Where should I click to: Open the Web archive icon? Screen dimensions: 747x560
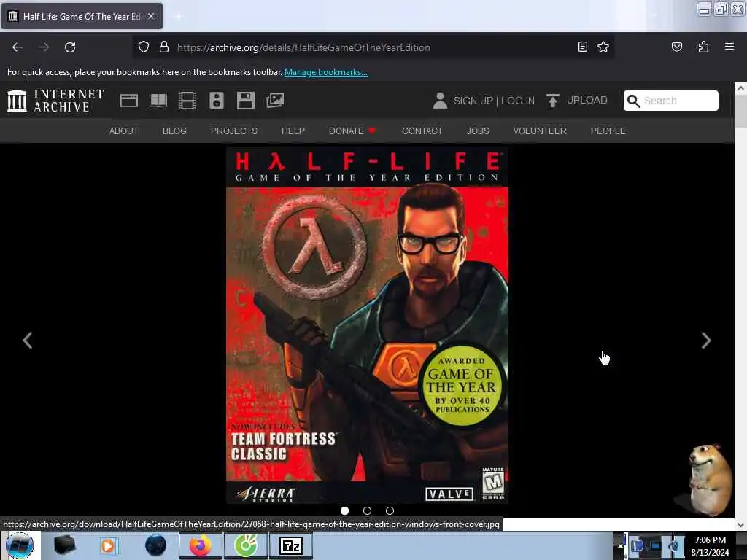pyautogui.click(x=128, y=101)
